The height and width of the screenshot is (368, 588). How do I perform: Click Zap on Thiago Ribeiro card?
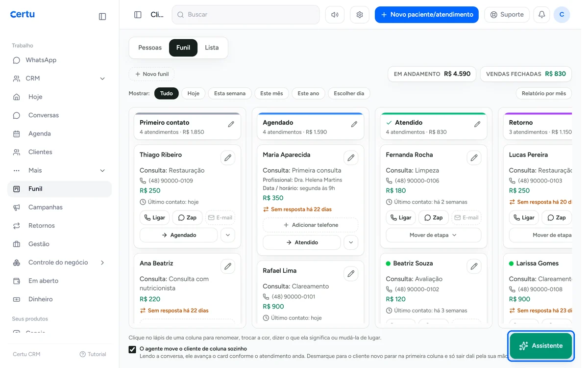(x=187, y=217)
